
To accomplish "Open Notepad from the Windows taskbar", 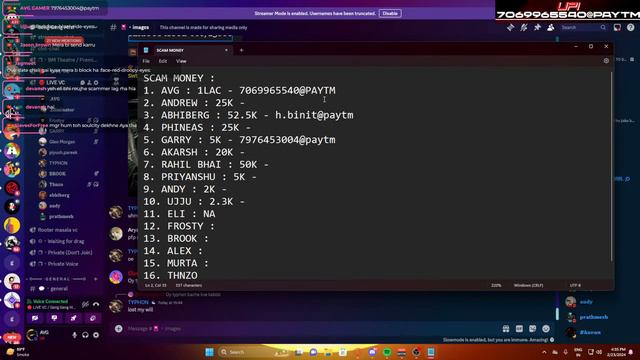I will [431, 352].
